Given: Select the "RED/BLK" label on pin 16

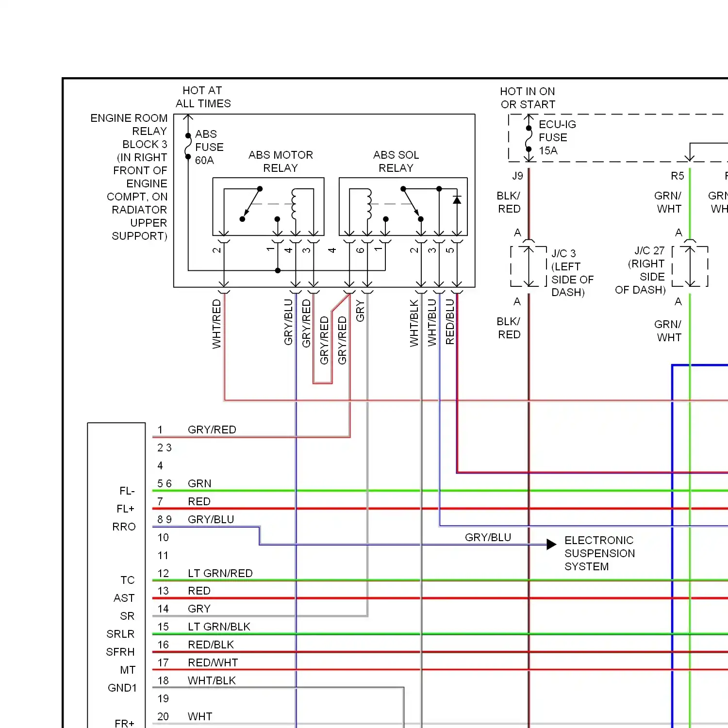Looking at the screenshot, I should [x=211, y=645].
